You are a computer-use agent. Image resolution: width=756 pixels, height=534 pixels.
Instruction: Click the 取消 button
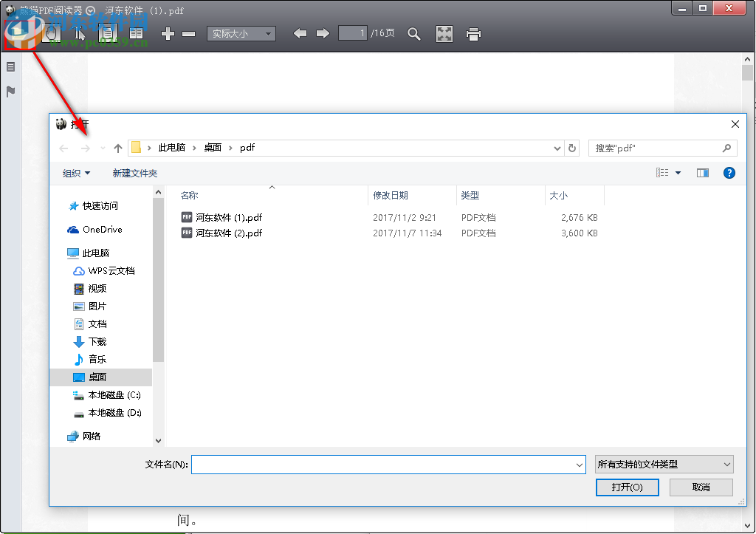click(701, 487)
